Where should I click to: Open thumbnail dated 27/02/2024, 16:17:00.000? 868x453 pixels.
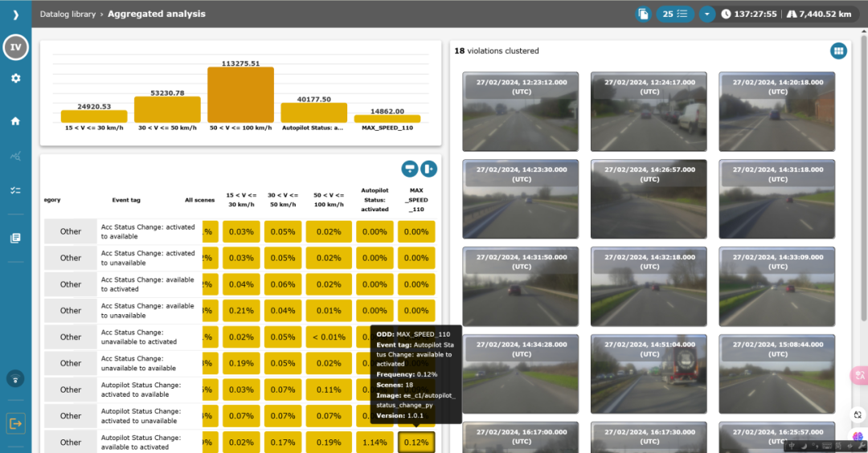click(x=520, y=438)
